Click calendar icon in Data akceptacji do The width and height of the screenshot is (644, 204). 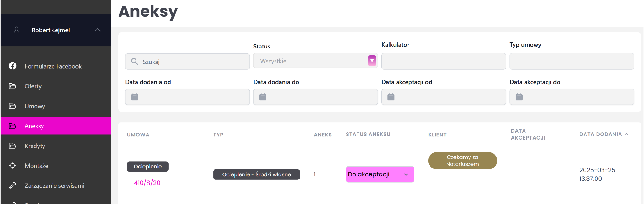(519, 97)
